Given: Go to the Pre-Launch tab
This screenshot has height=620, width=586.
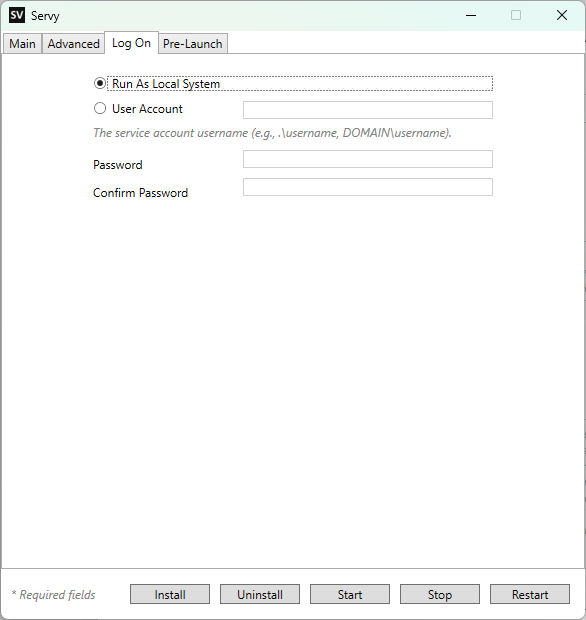Looking at the screenshot, I should (193, 43).
